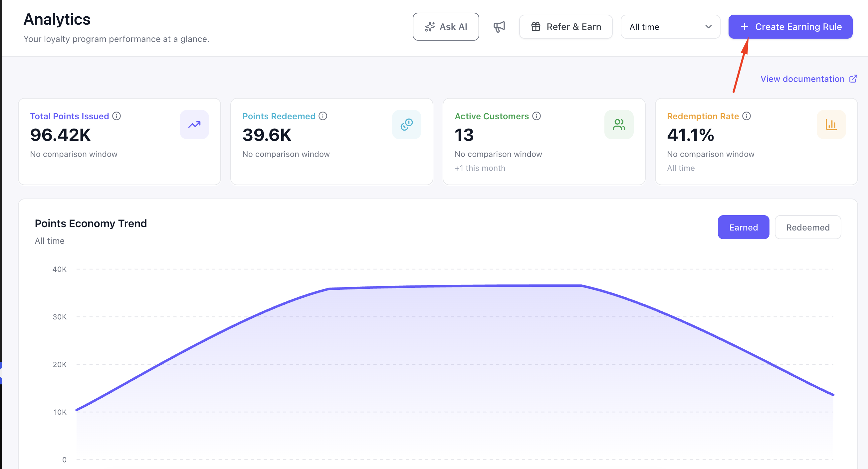This screenshot has width=868, height=469.
Task: Click Create Earning Rule button
Action: (790, 27)
